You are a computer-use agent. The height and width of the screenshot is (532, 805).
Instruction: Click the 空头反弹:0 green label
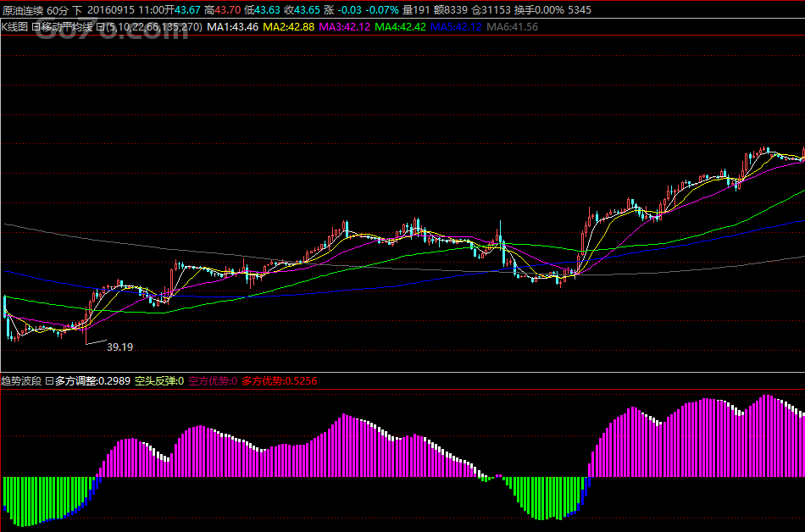pyautogui.click(x=159, y=381)
